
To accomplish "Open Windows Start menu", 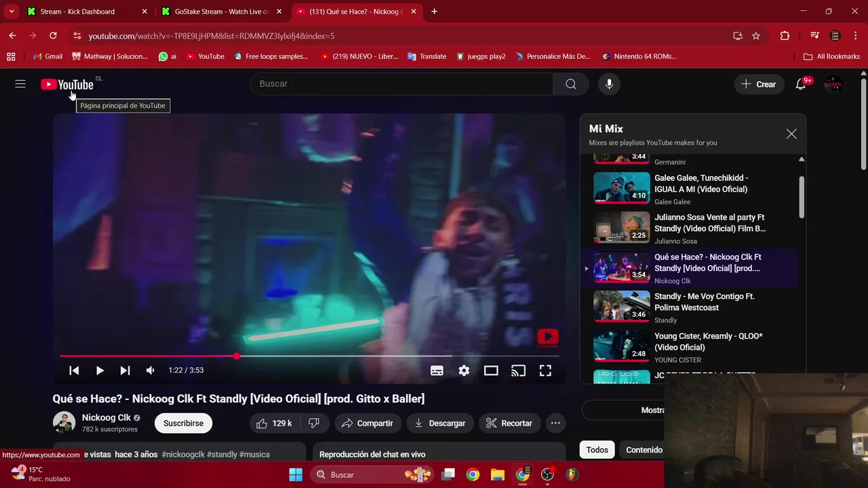I will [296, 474].
